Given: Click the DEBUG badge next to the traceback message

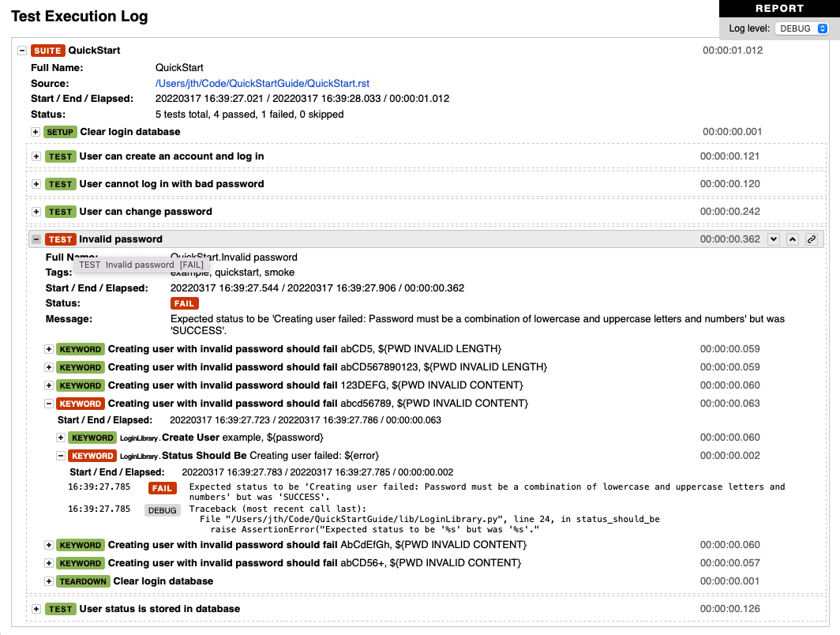Looking at the screenshot, I should coord(162,509).
